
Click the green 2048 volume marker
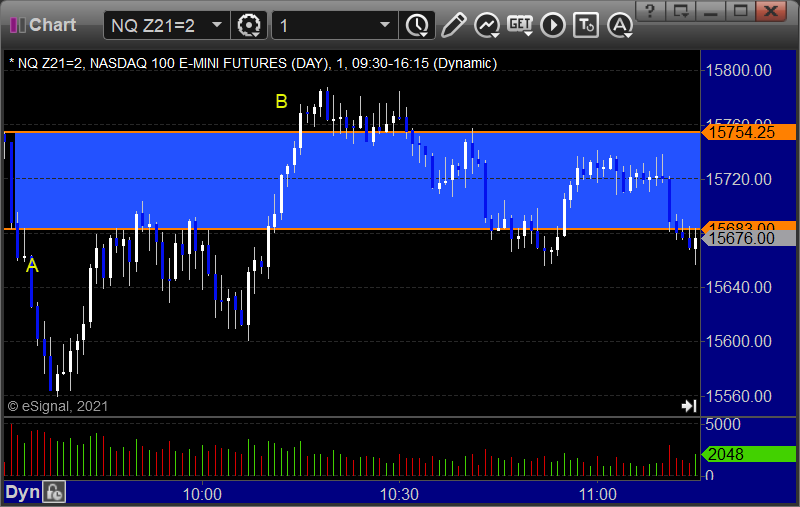tap(748, 454)
